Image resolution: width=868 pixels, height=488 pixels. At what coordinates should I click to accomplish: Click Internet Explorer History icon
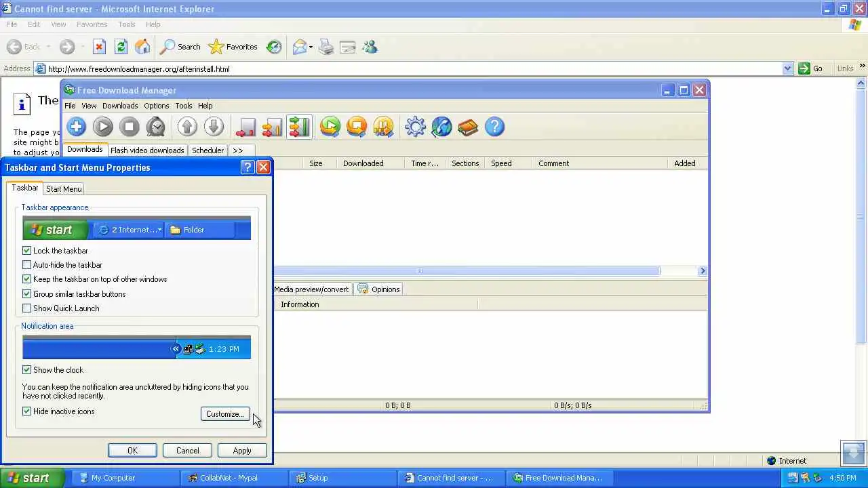(274, 47)
